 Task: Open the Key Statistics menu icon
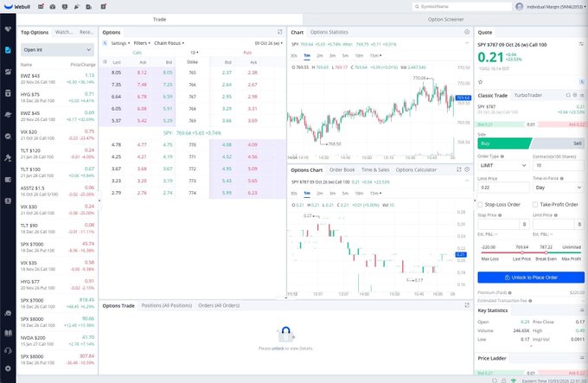click(x=582, y=310)
